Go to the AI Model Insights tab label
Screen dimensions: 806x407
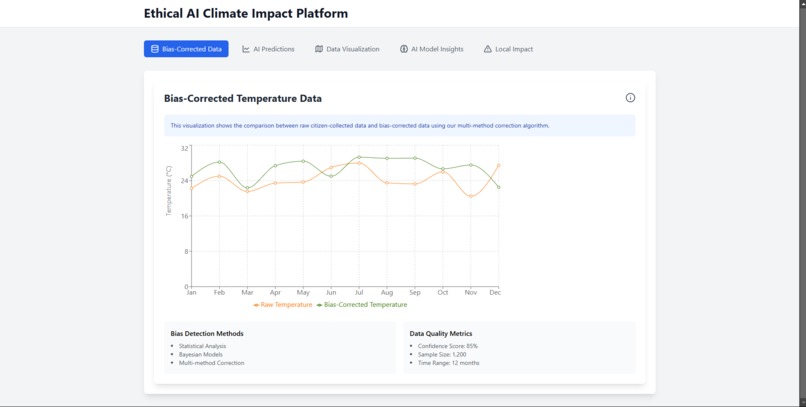click(437, 49)
